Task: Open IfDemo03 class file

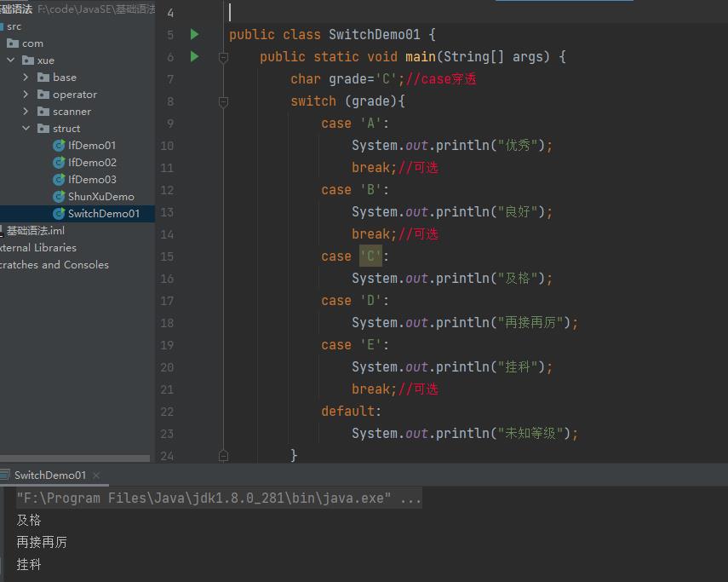Action: (92, 179)
